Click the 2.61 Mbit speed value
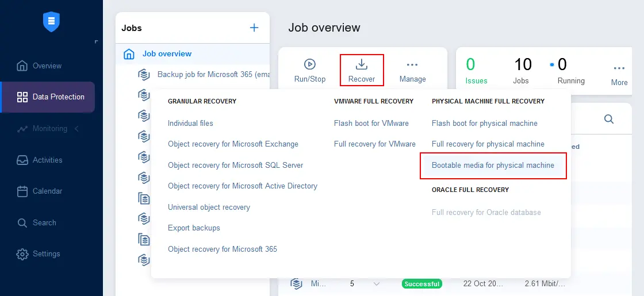Screen dimensions: 644x296 [x=545, y=284]
